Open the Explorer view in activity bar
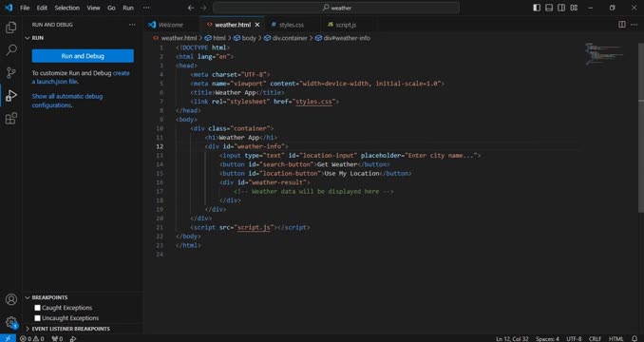This screenshot has width=644, height=342. [11, 28]
